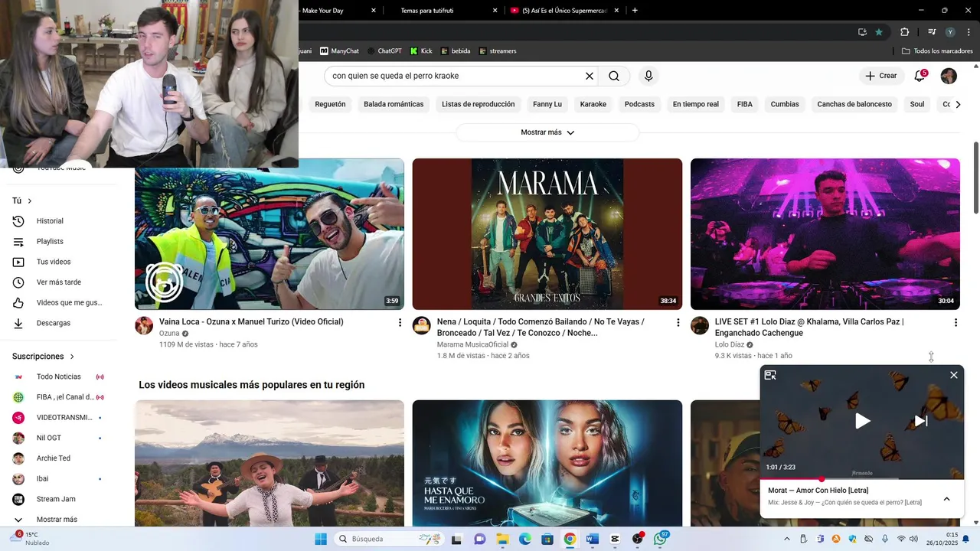Start voice search with microphone icon
This screenshot has width=980, height=551.
point(648,76)
